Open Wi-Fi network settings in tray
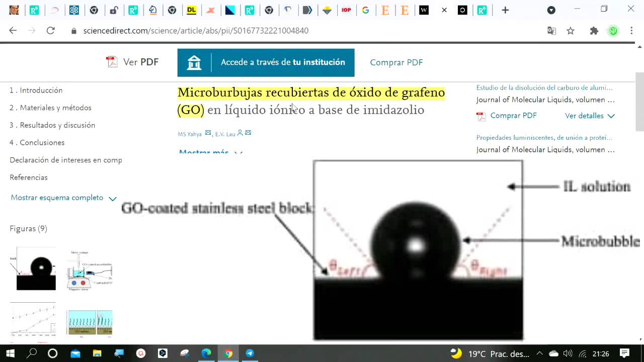This screenshot has height=362, width=644. pos(583,353)
